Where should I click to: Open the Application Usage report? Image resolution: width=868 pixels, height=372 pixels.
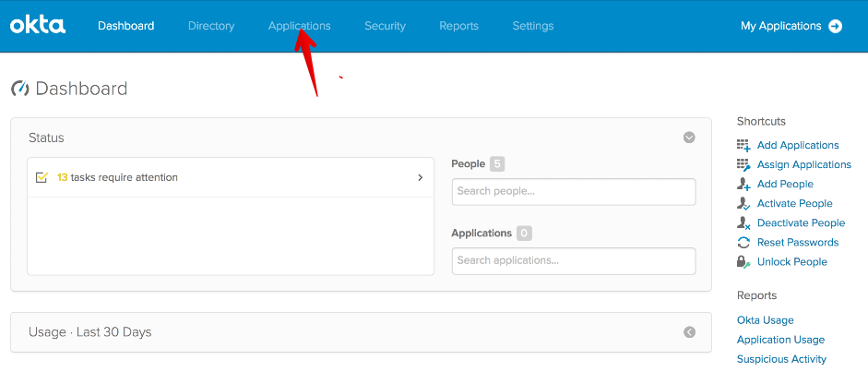click(780, 340)
